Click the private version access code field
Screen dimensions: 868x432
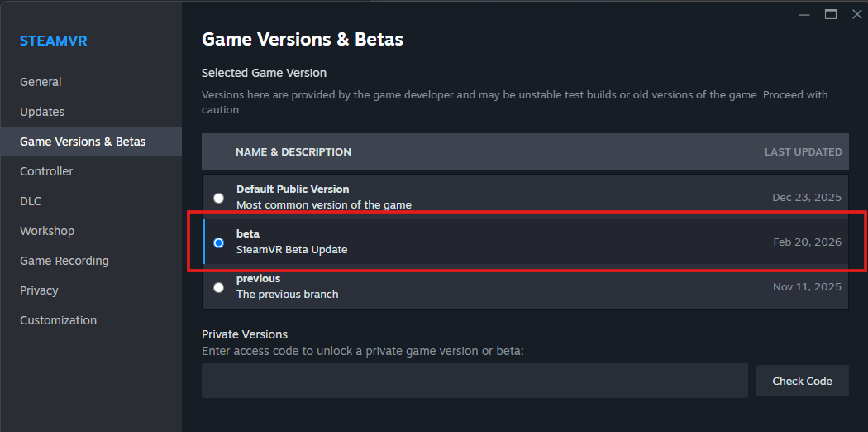coord(475,381)
